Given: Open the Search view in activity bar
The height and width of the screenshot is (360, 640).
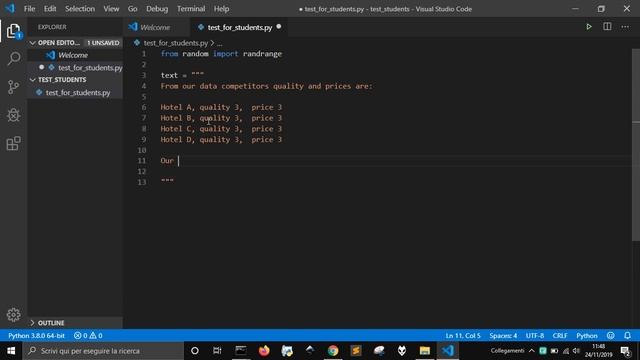Looking at the screenshot, I should pyautogui.click(x=13, y=59).
